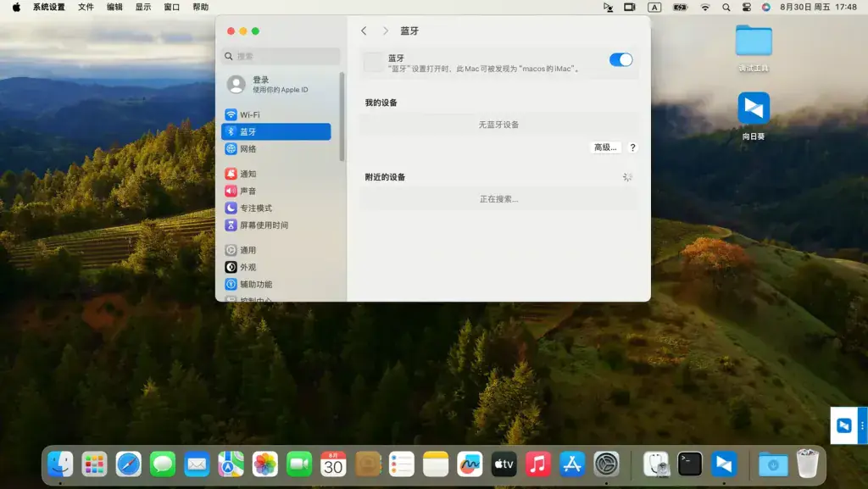Open Terminal from the Dock

coord(690,464)
